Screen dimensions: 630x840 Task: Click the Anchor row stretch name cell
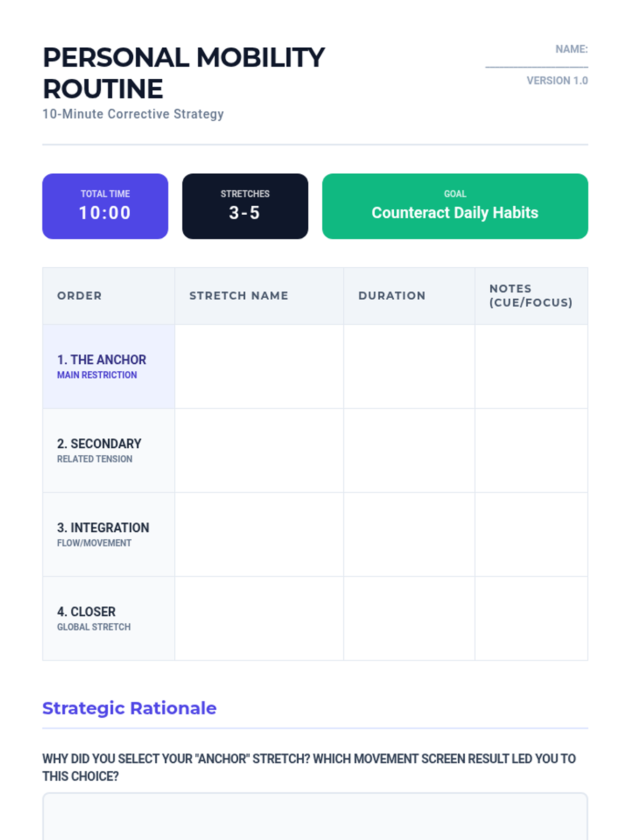(x=259, y=366)
